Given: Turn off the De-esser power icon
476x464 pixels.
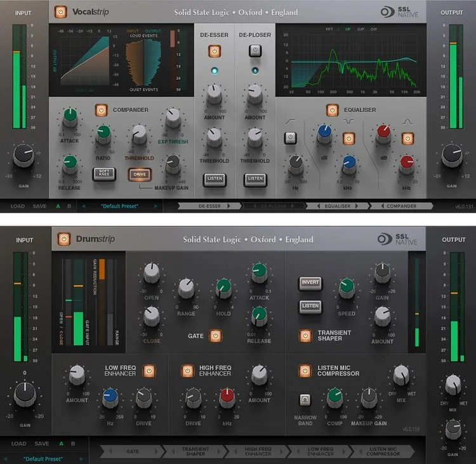Looking at the screenshot, I should [x=215, y=51].
